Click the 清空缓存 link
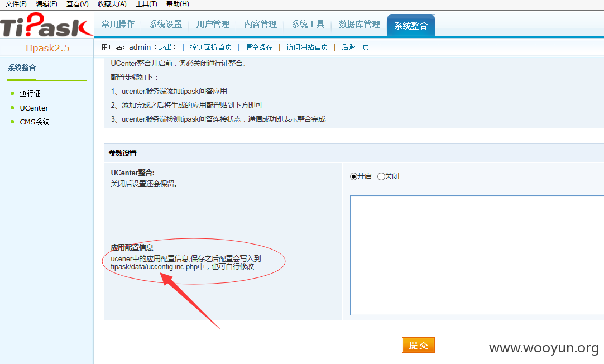This screenshot has height=364, width=604. 259,47
